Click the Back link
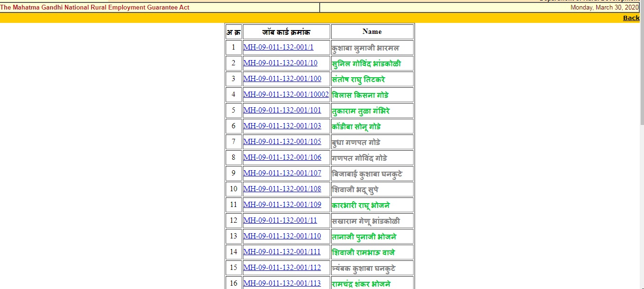The height and width of the screenshot is (289, 644). [x=631, y=18]
